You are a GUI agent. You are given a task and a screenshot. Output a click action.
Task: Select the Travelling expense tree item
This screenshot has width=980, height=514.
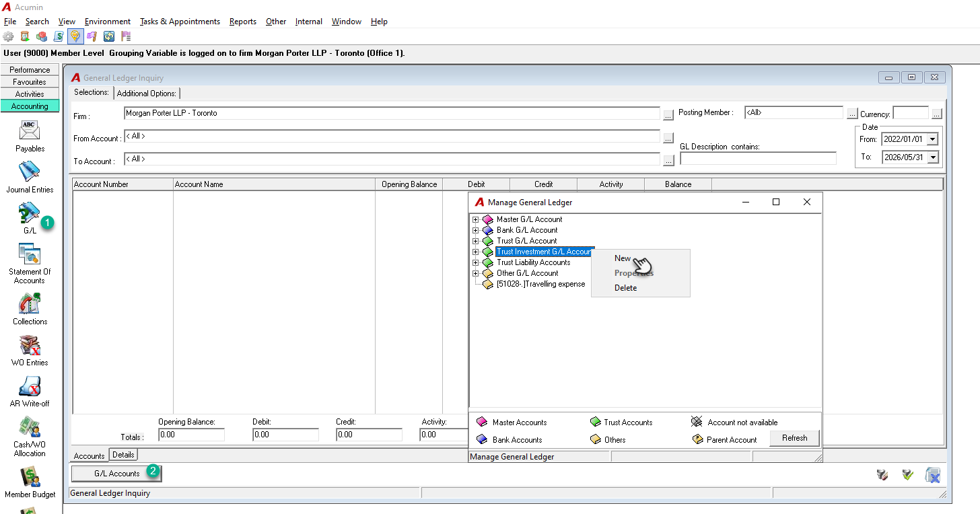[540, 284]
